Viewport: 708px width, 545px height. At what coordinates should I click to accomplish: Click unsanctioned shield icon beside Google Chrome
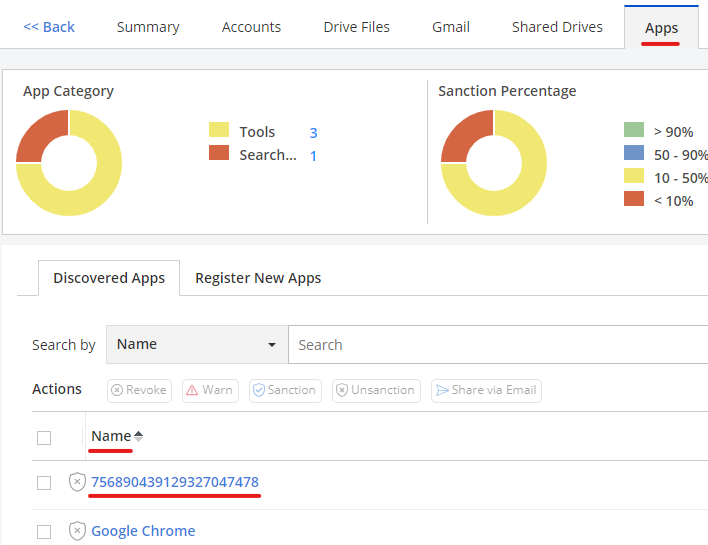click(x=77, y=531)
